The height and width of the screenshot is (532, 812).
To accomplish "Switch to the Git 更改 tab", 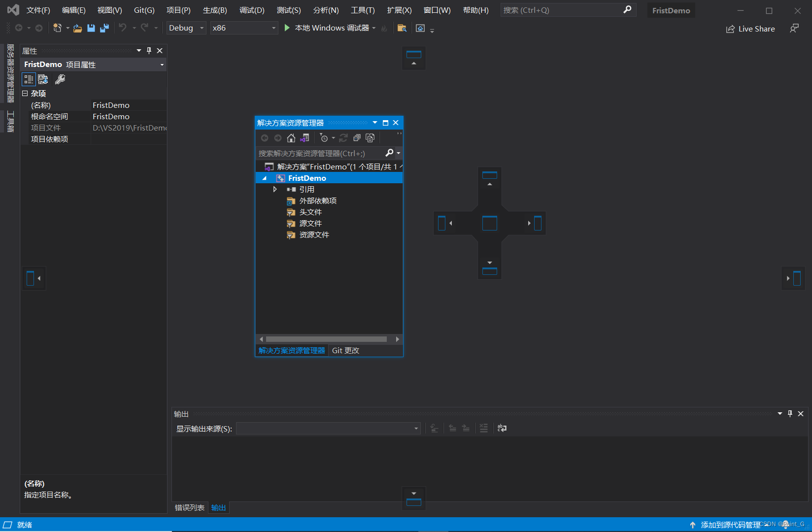I will coord(345,350).
